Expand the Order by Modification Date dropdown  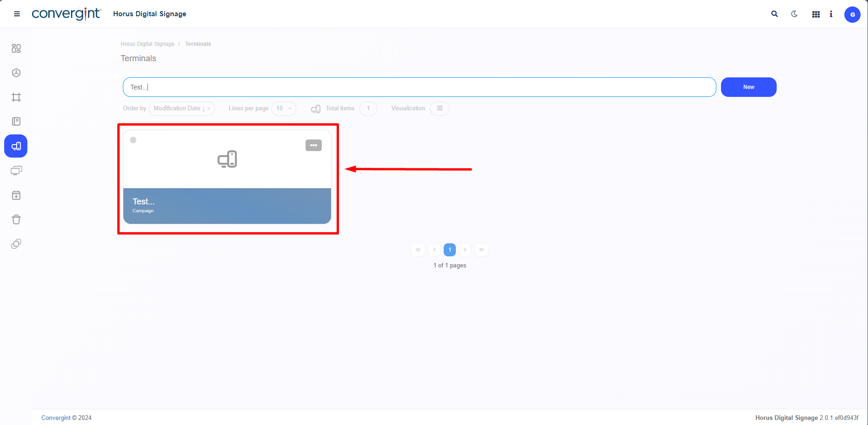pyautogui.click(x=182, y=108)
